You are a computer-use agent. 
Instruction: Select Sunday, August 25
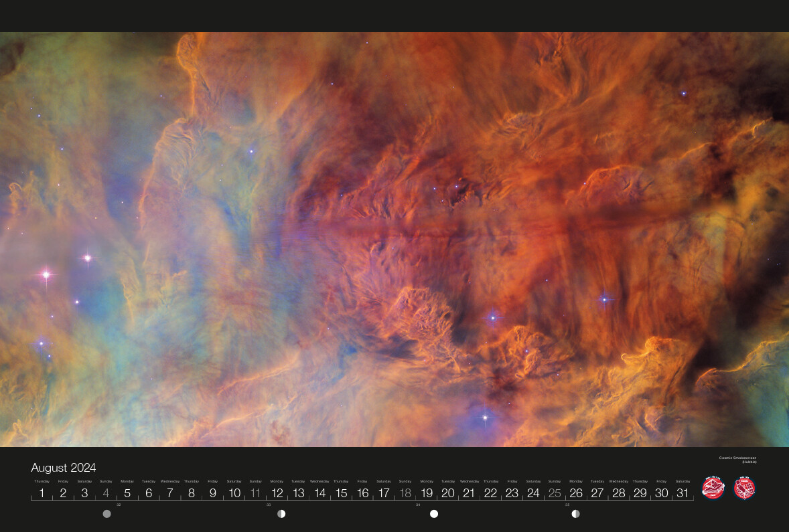[555, 493]
